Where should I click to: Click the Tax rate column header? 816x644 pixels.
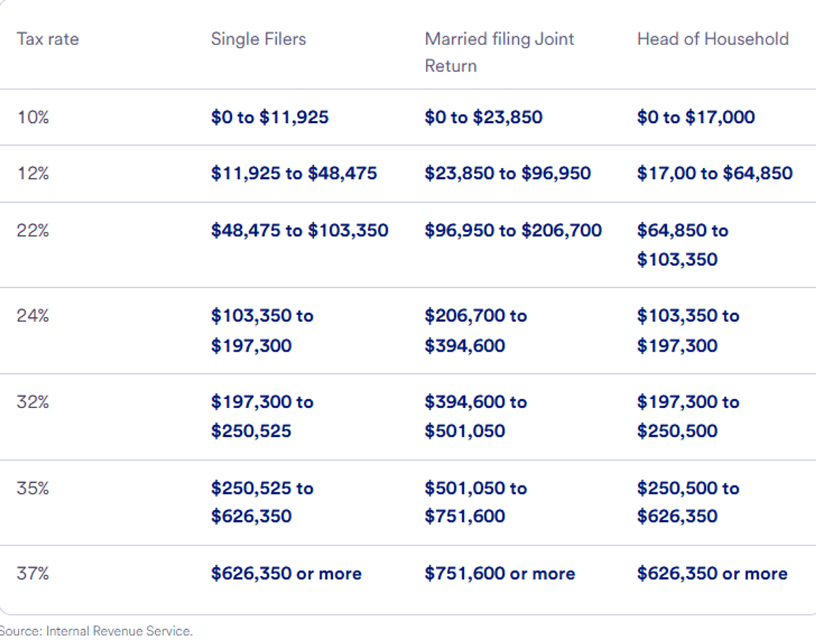pos(48,39)
